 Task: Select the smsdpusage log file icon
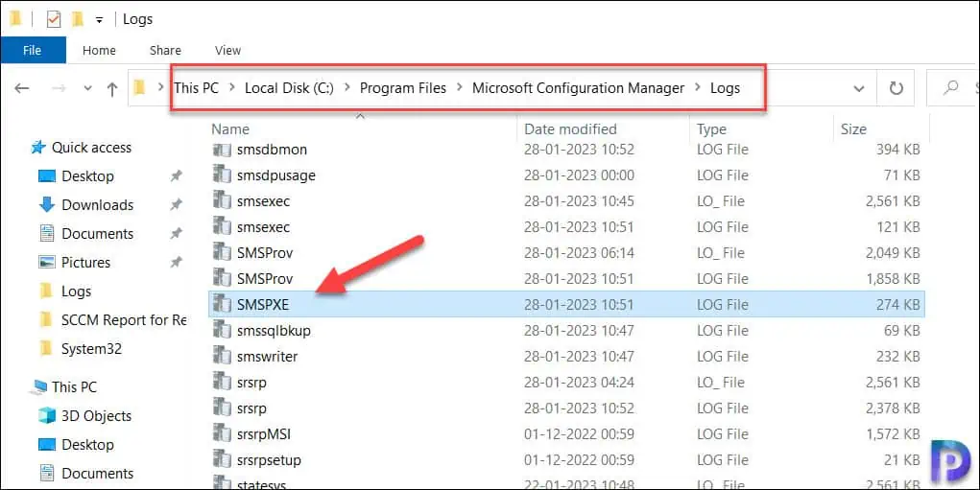click(222, 175)
